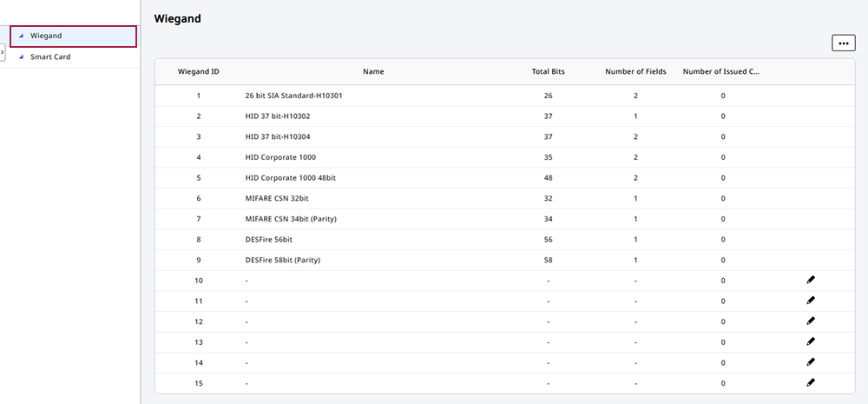Click the Total Bits column header
This screenshot has height=404, width=868.
tap(548, 71)
